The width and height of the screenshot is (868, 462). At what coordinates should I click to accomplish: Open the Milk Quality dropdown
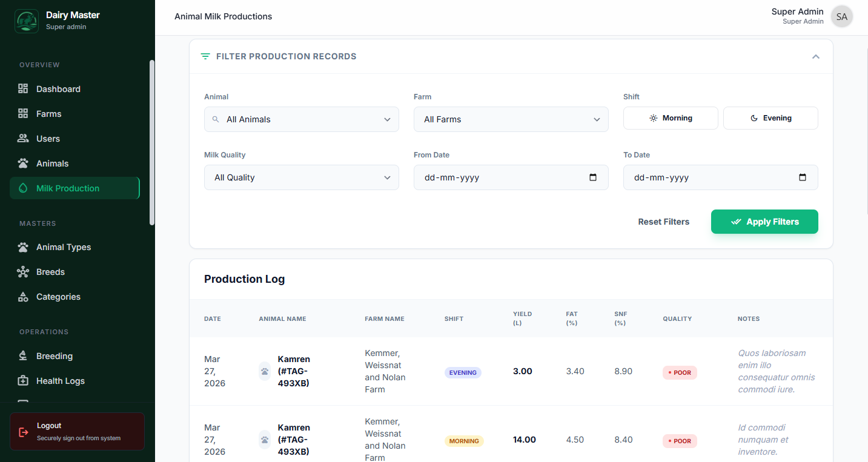pos(302,177)
